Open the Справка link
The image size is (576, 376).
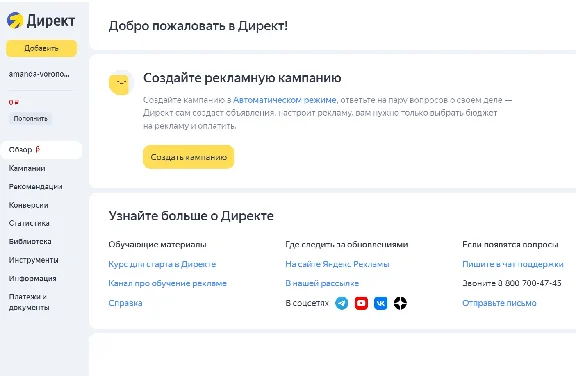pyautogui.click(x=125, y=303)
